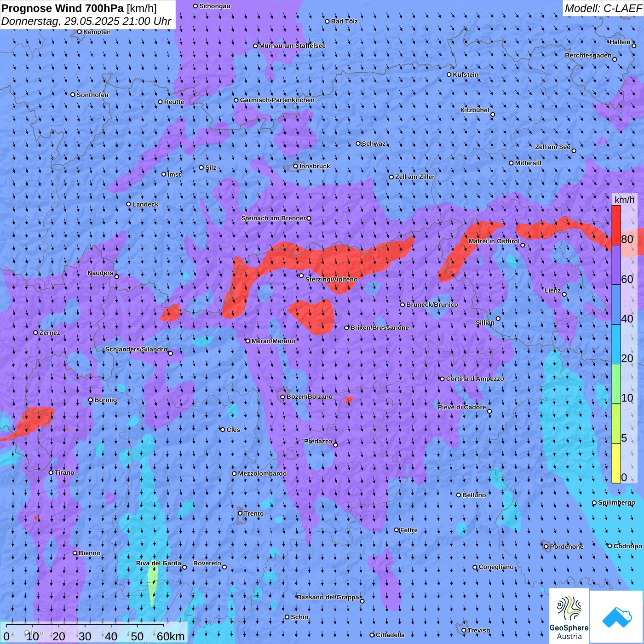Click the Pordenone label
Screen dimensions: 644x644
point(567,546)
